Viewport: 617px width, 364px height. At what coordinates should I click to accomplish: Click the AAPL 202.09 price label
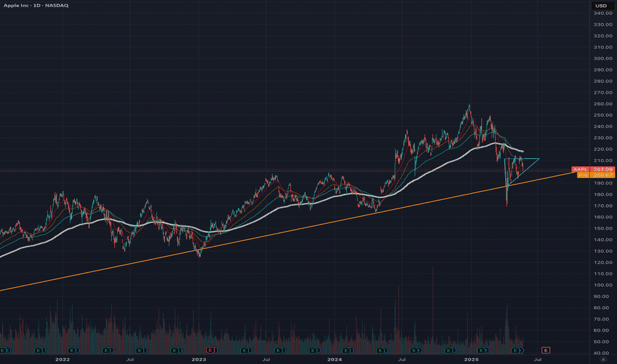point(593,169)
